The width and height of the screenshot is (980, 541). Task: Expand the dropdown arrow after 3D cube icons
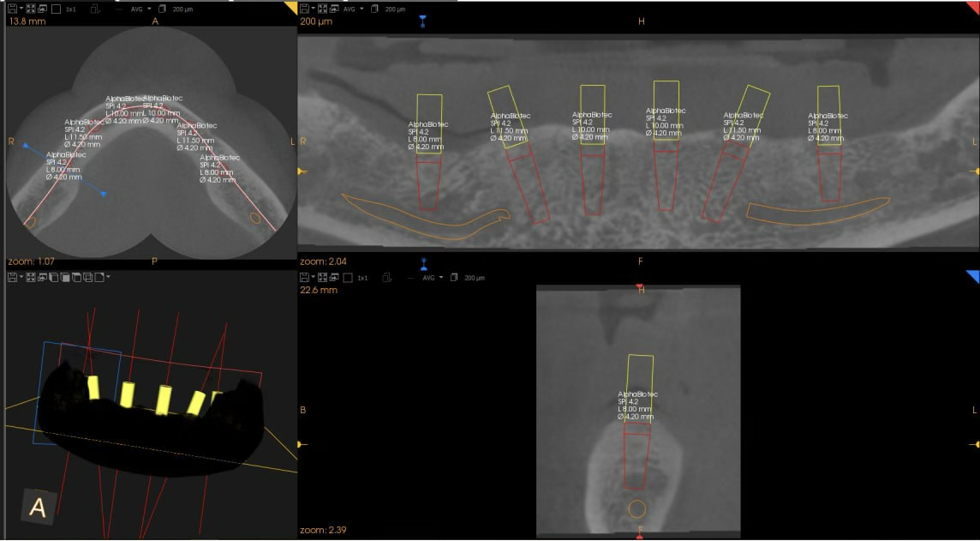108,276
